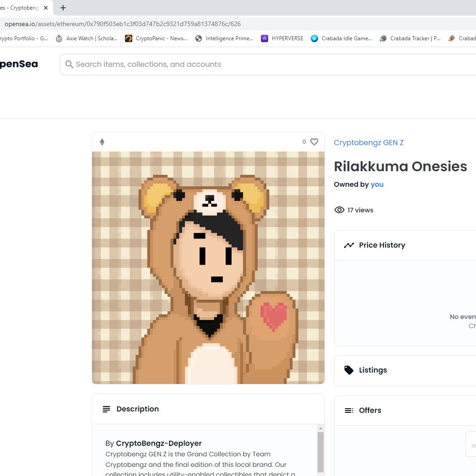Click the Axie Watch bookmark favicon
This screenshot has height=476, width=476.
(59, 38)
